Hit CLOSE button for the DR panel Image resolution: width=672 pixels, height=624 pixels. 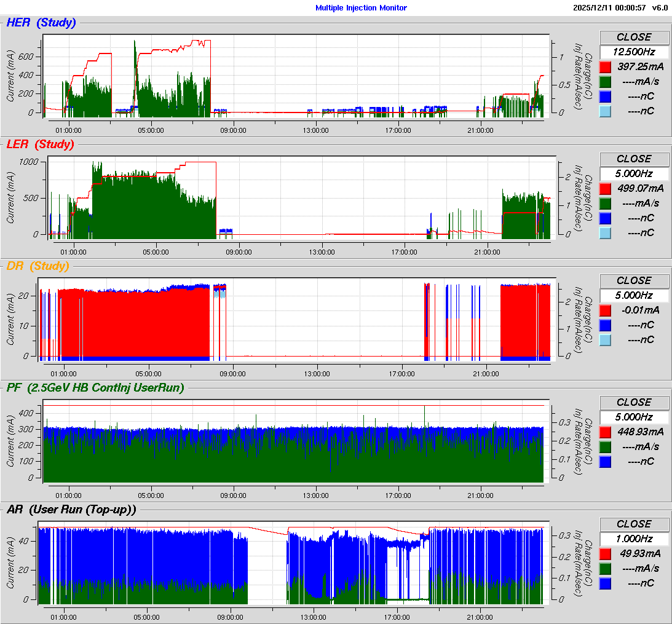633,280
